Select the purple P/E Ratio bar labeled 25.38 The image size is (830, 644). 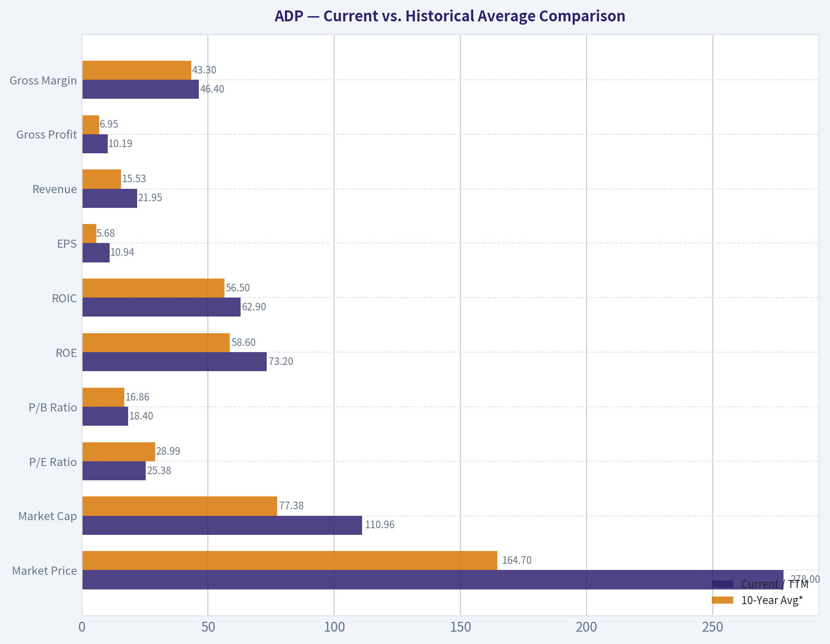[114, 471]
